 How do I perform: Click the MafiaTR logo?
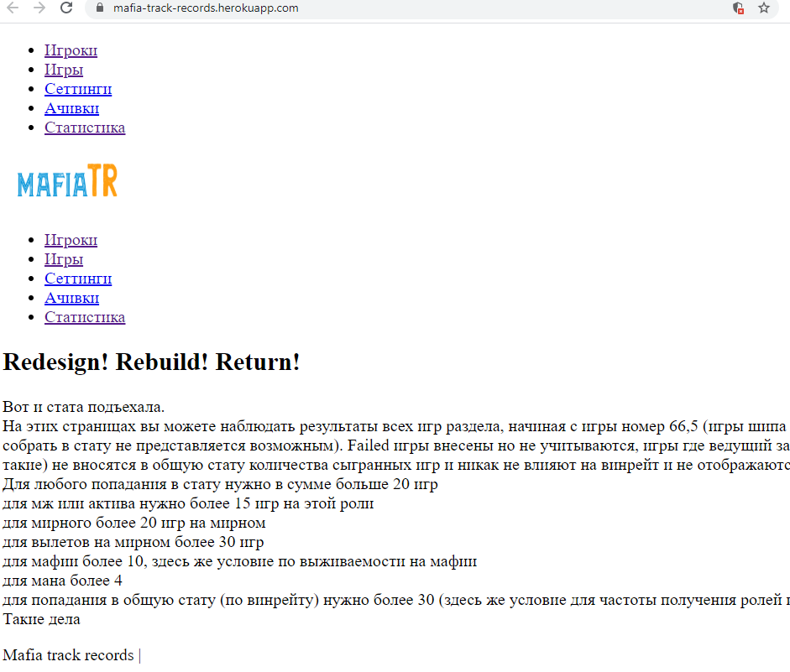pyautogui.click(x=67, y=180)
